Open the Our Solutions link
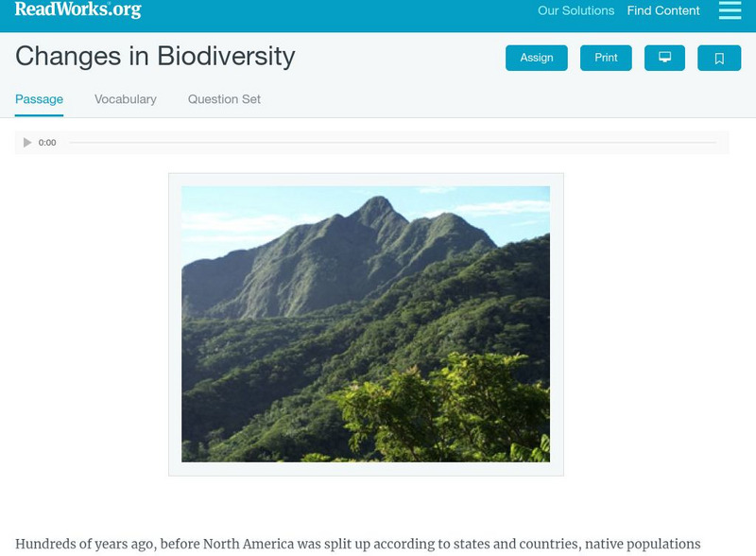756x556 pixels. pos(576,11)
